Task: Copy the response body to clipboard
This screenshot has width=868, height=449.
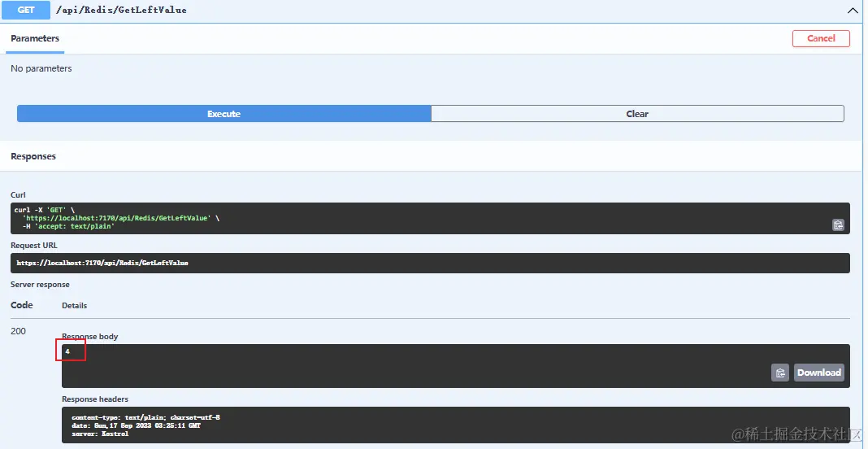Action: click(x=780, y=373)
